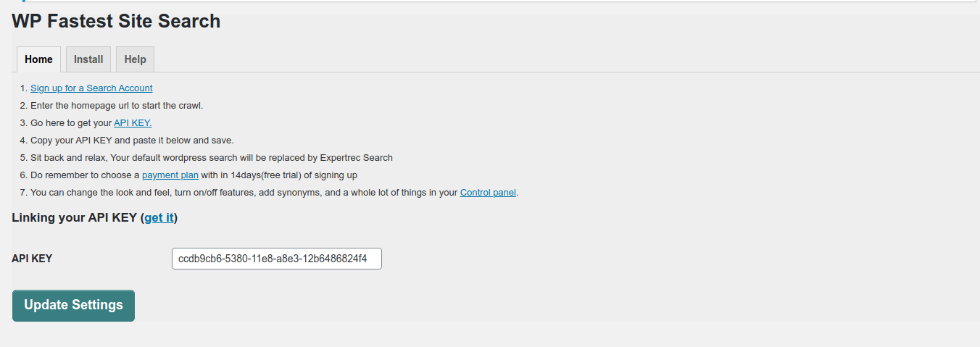Click text 'Copy your API KEY and paste it below and save.'

tap(132, 141)
